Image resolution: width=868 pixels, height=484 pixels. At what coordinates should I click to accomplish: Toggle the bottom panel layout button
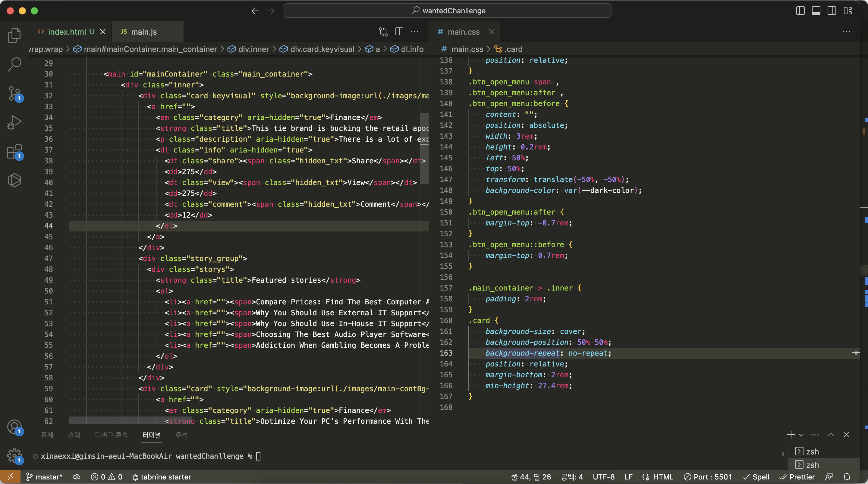click(x=816, y=11)
